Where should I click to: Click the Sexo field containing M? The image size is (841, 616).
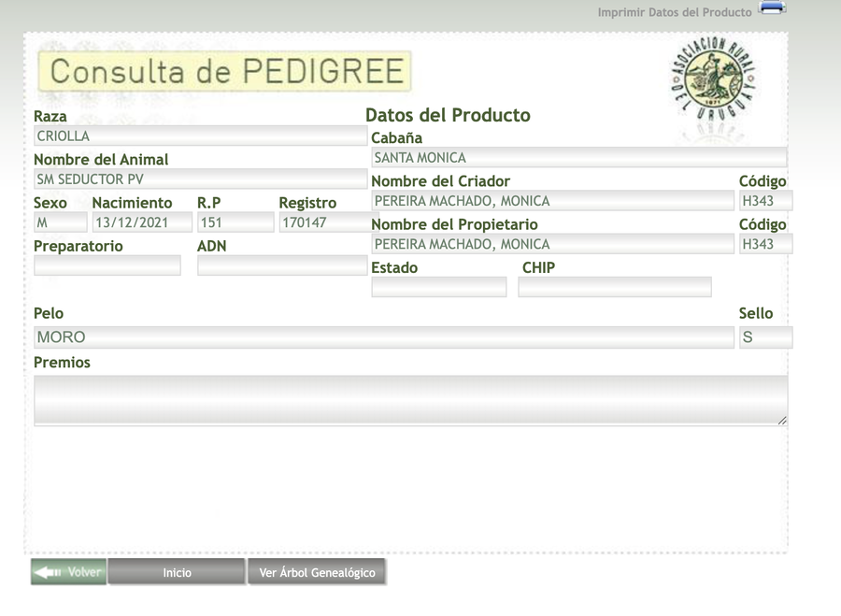point(60,222)
